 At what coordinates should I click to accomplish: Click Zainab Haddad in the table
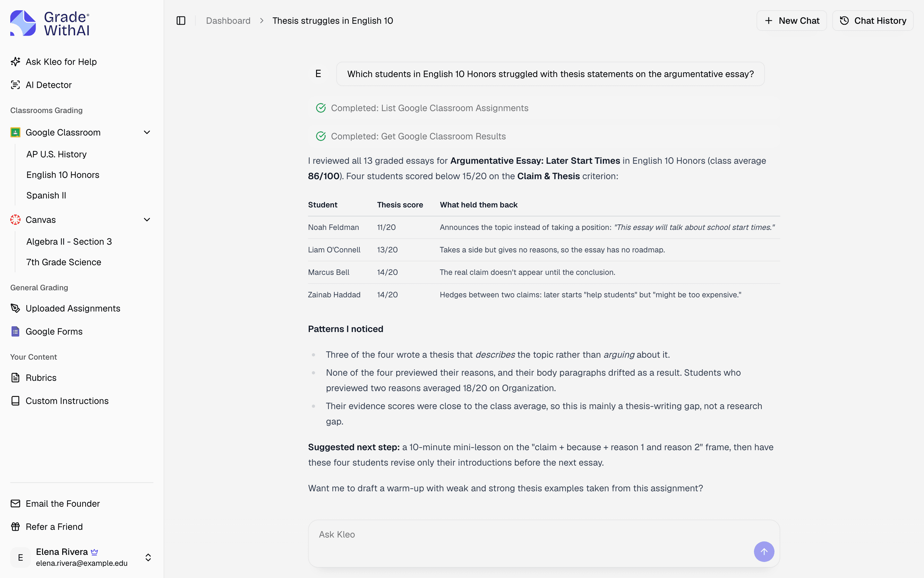[334, 295]
